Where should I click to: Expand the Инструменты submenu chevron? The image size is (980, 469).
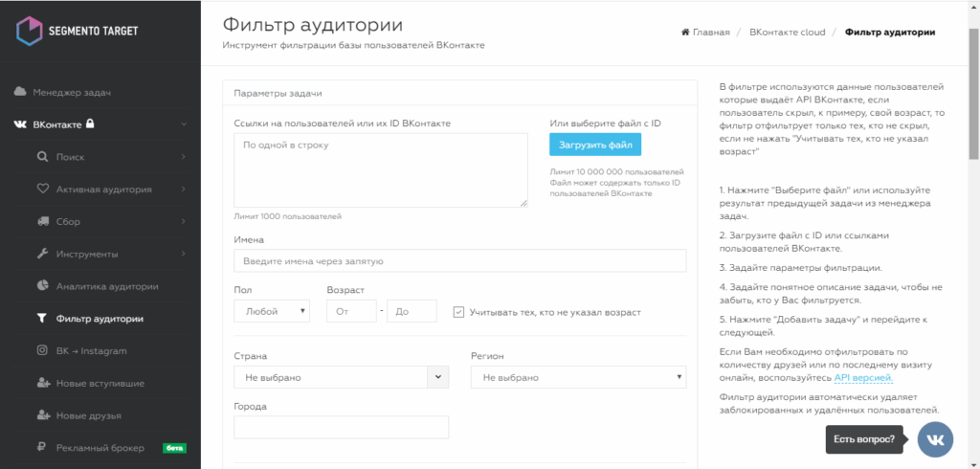(183, 254)
